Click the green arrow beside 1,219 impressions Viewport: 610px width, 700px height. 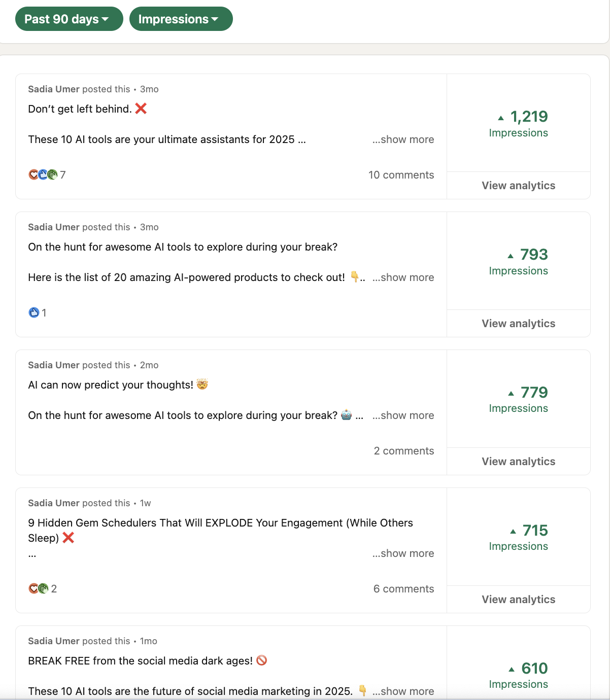click(501, 118)
